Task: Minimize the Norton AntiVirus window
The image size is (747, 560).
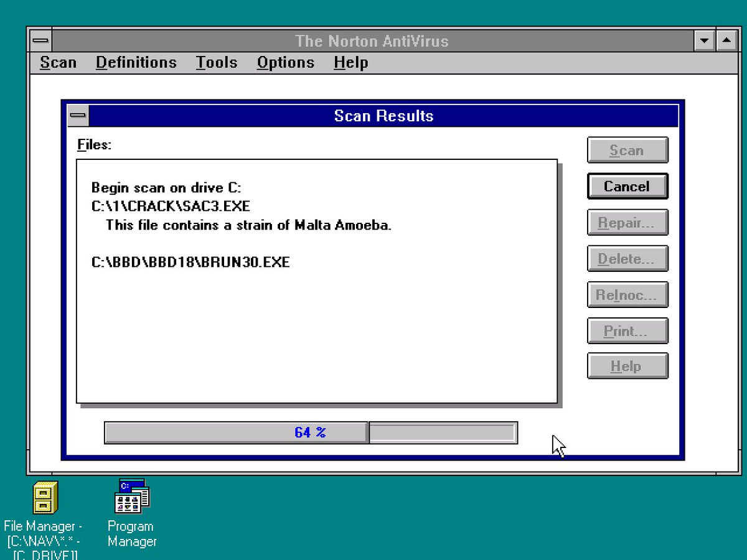Action: (704, 42)
